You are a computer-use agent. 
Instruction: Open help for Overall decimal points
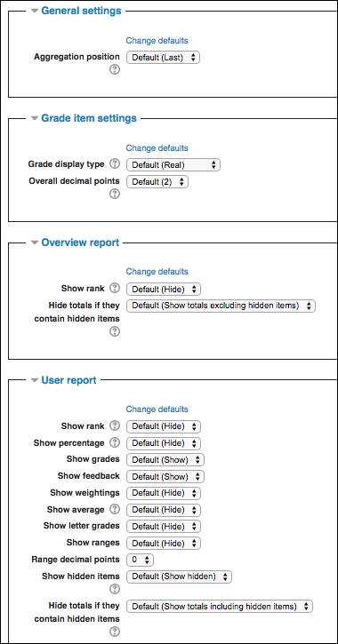pyautogui.click(x=115, y=194)
